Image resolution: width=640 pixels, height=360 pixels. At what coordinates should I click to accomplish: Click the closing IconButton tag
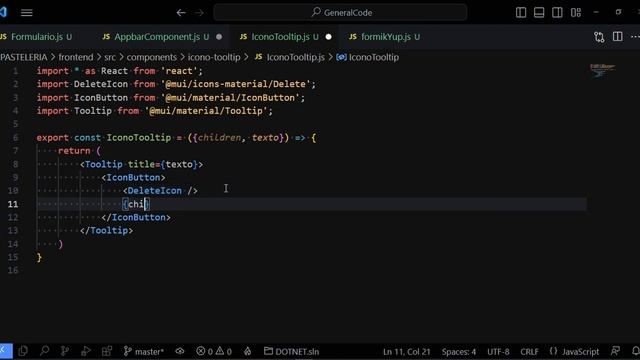[136, 218]
